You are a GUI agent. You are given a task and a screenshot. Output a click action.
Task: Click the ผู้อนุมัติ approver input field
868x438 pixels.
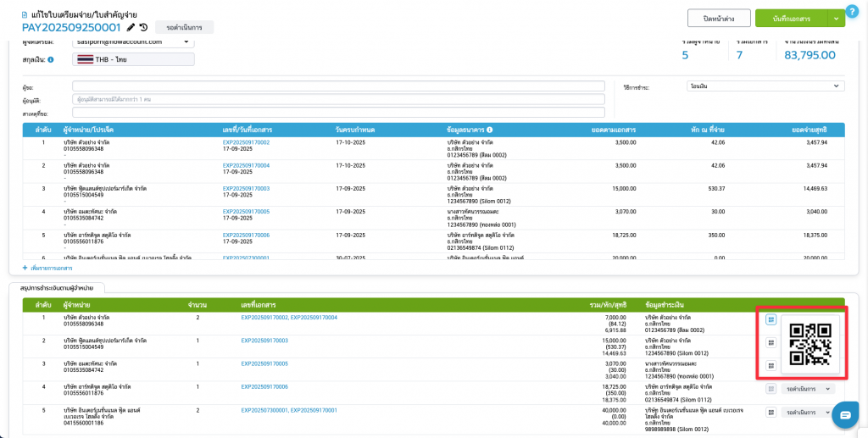click(x=338, y=99)
